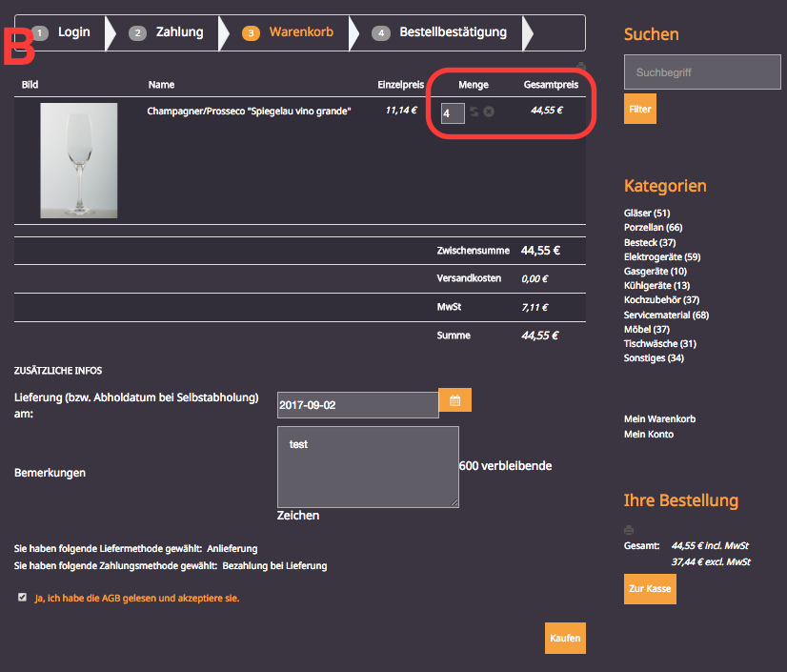Open the Porzellan (66) category
Image resolution: width=787 pixels, height=672 pixels.
tap(653, 228)
